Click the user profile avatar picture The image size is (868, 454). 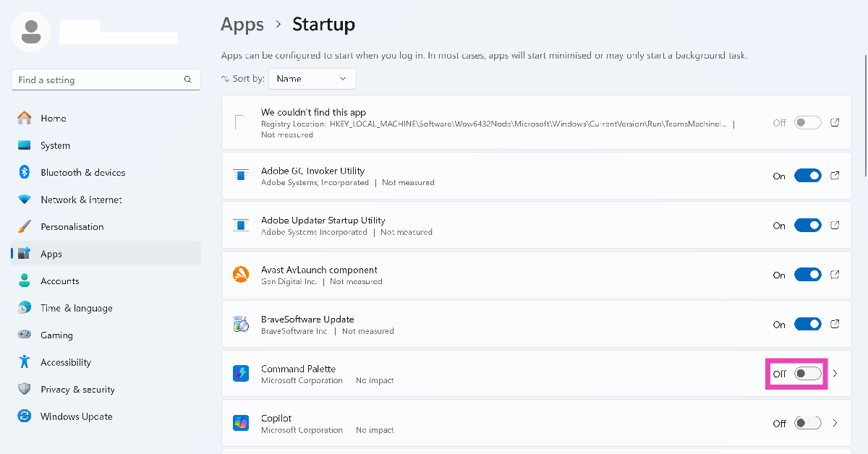tap(31, 32)
